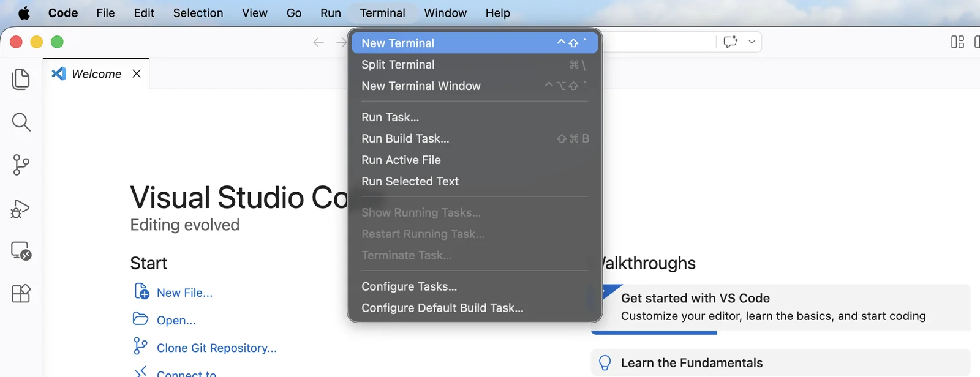Choose Split Terminal from the menu
The height and width of the screenshot is (377, 980).
tap(475, 64)
